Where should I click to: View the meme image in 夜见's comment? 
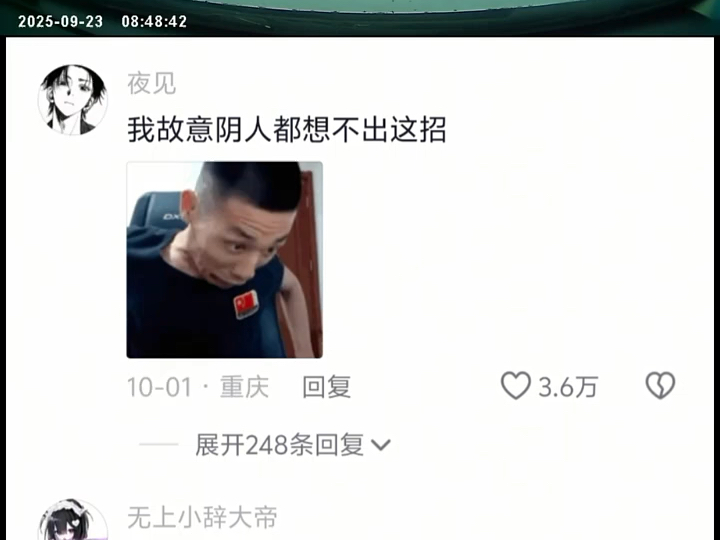click(225, 260)
